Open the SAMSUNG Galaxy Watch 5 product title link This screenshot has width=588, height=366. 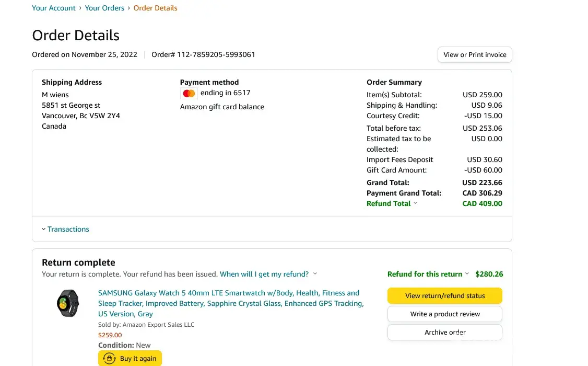coord(230,303)
